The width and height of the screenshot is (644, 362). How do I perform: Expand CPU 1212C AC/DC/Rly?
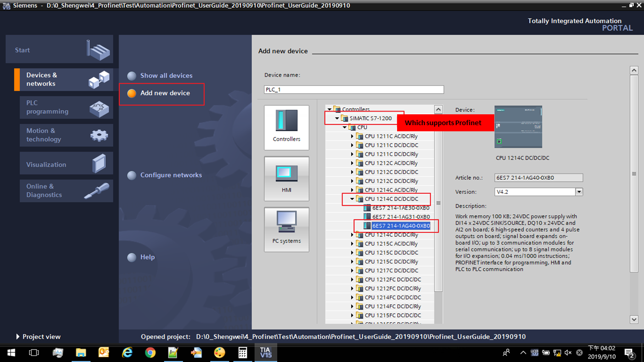tap(353, 163)
